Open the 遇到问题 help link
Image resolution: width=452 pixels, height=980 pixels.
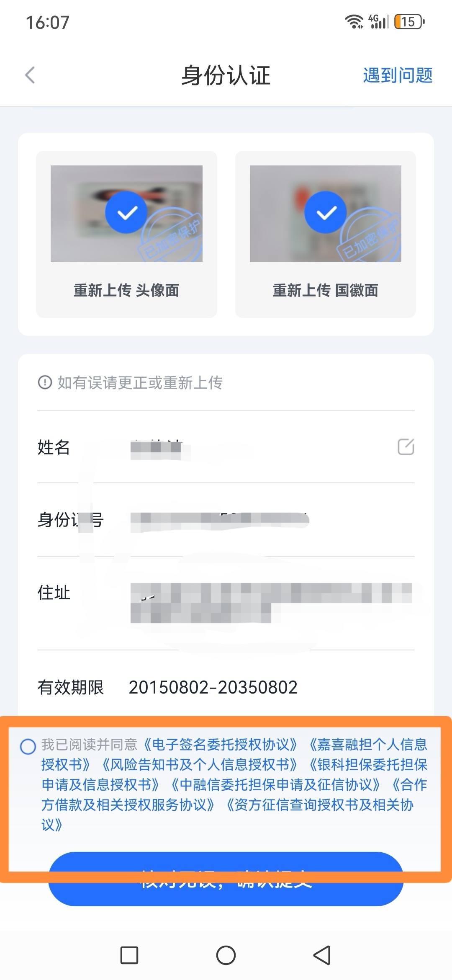[x=398, y=75]
